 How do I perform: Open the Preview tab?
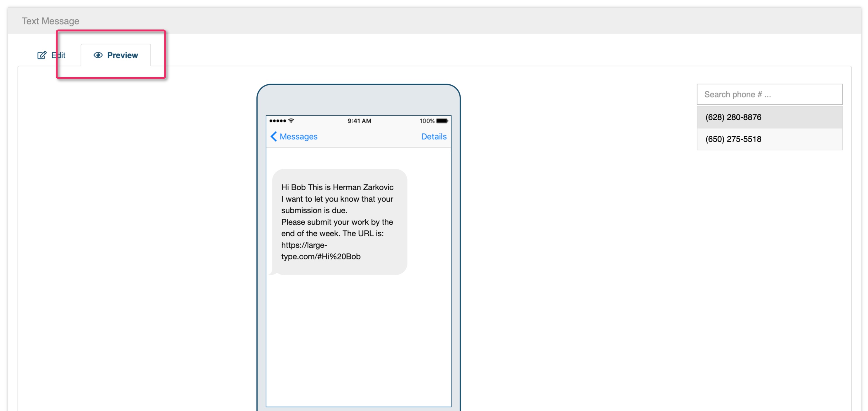(x=116, y=55)
